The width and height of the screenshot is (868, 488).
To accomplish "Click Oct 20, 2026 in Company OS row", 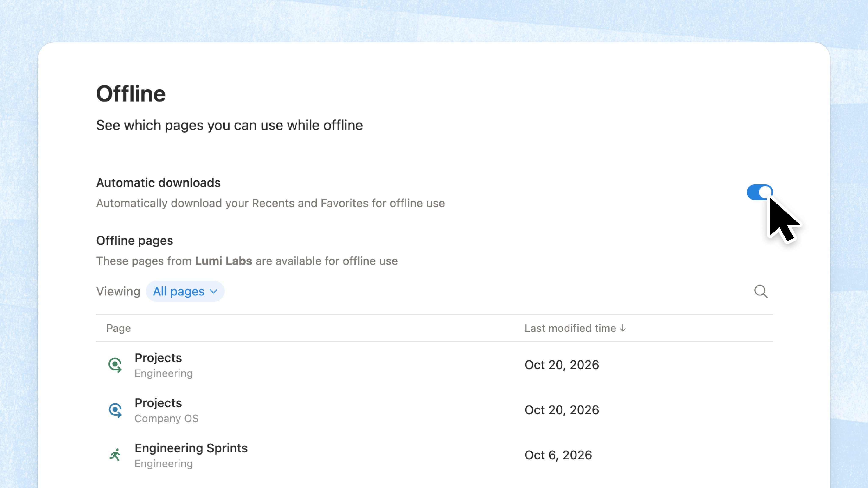I will (562, 410).
